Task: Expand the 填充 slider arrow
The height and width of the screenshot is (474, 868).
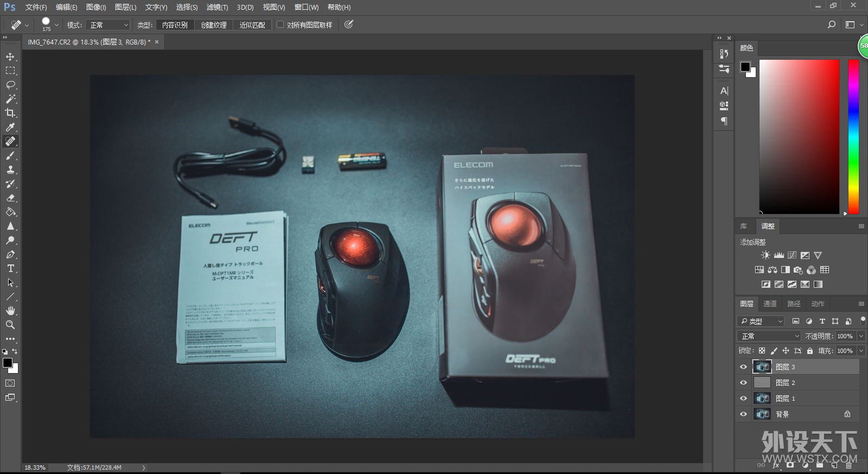Action: pos(861,351)
